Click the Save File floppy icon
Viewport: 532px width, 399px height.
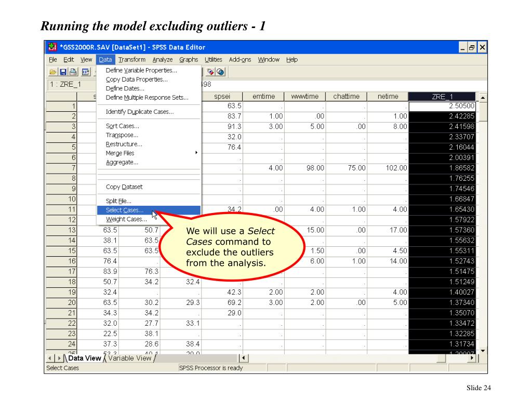(63, 72)
